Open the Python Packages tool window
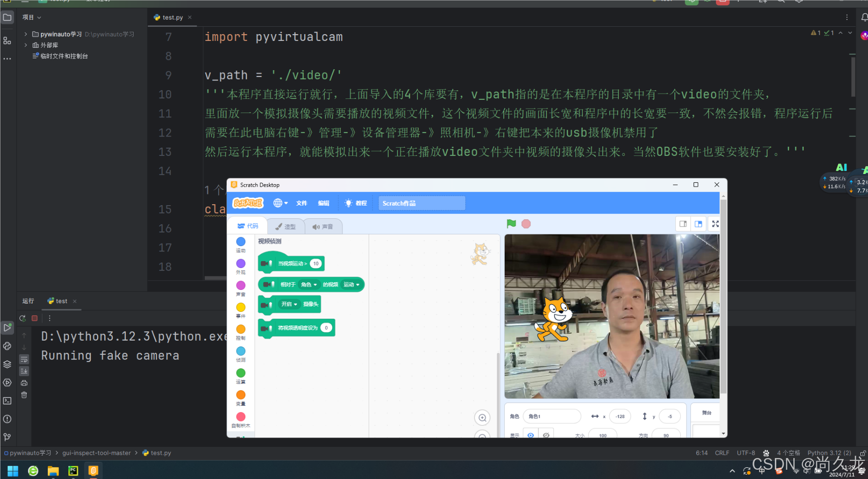Screen dimensions: 868x479 tap(7, 364)
